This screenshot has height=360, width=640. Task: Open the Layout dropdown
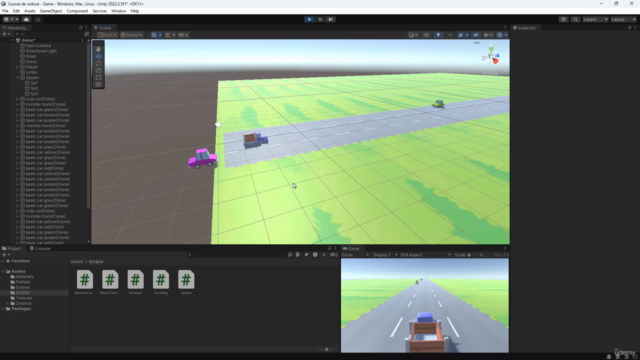tap(623, 19)
